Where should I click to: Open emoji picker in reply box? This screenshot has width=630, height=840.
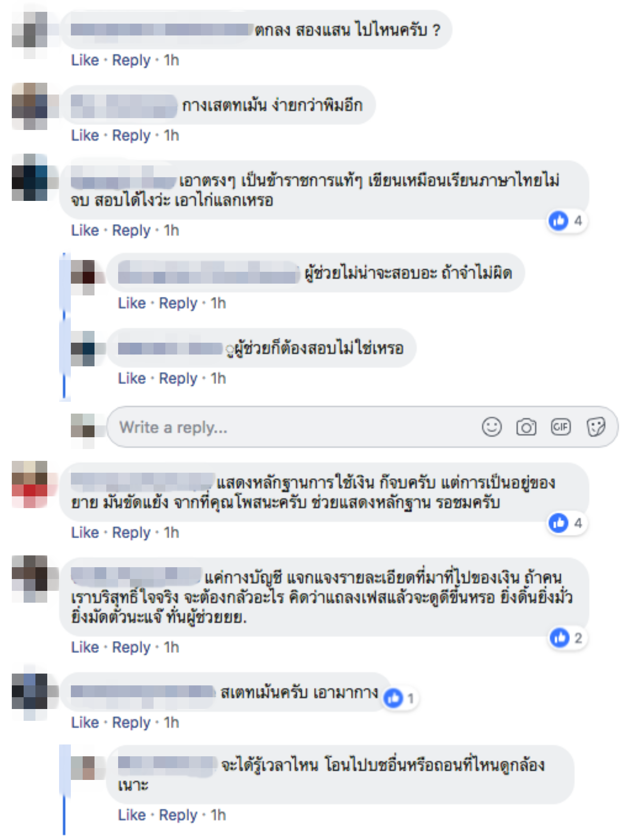coord(492,427)
